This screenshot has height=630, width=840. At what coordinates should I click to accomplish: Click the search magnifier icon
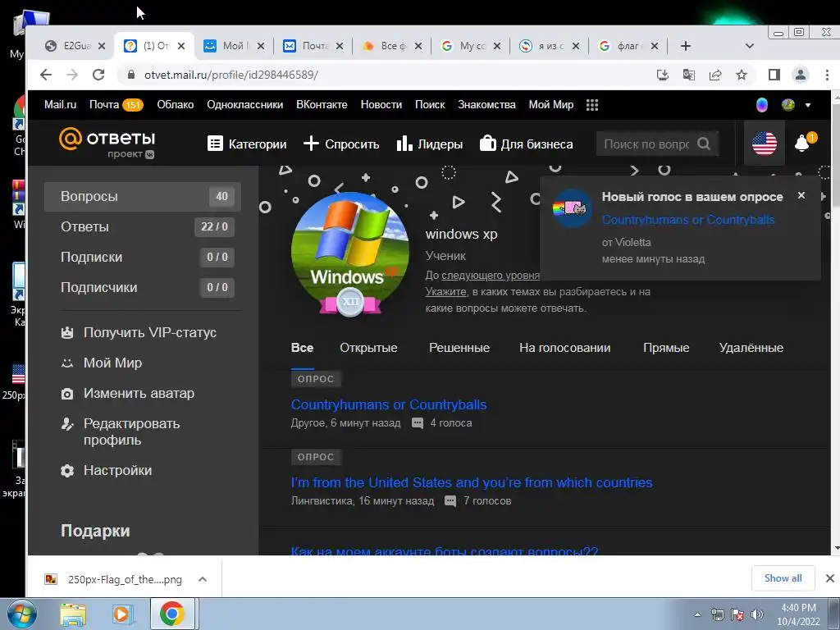coord(704,144)
